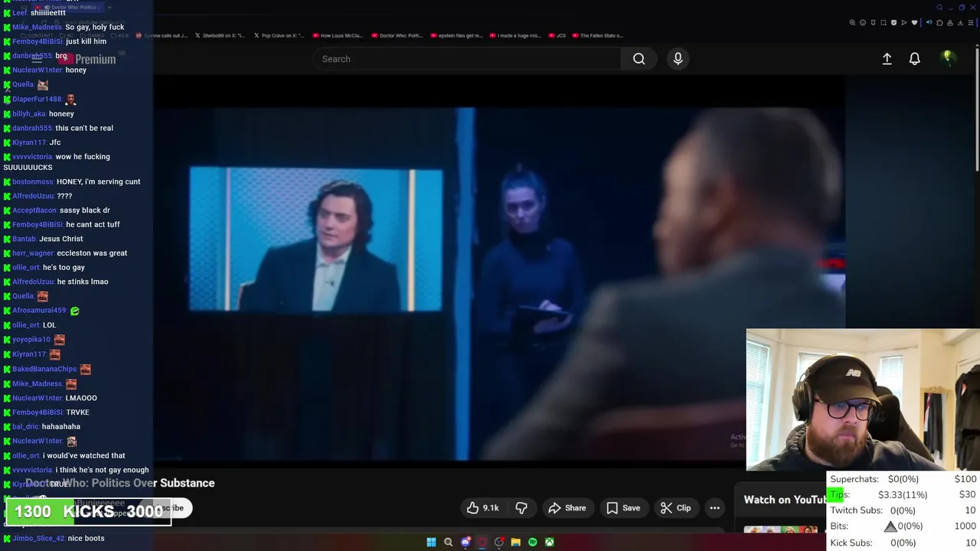Open the YouTube account avatar menu

click(x=948, y=58)
